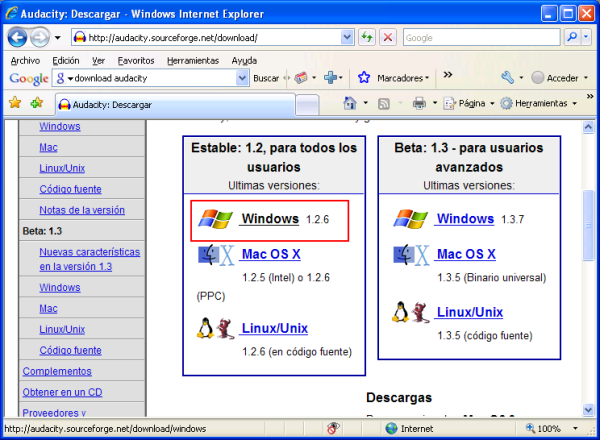Expand the address bar history dropdown
Viewport: 600px width, 440px height.
coord(347,37)
